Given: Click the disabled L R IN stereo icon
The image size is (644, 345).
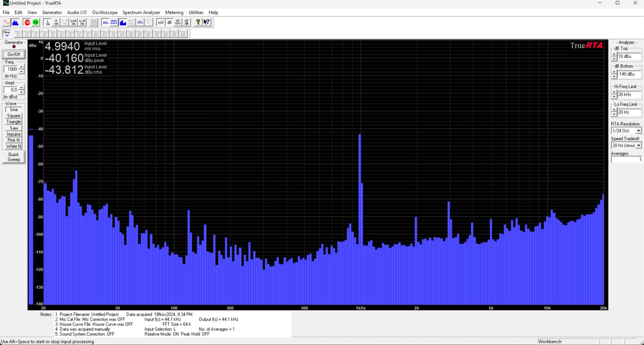Looking at the screenshot, I should click(x=65, y=22).
